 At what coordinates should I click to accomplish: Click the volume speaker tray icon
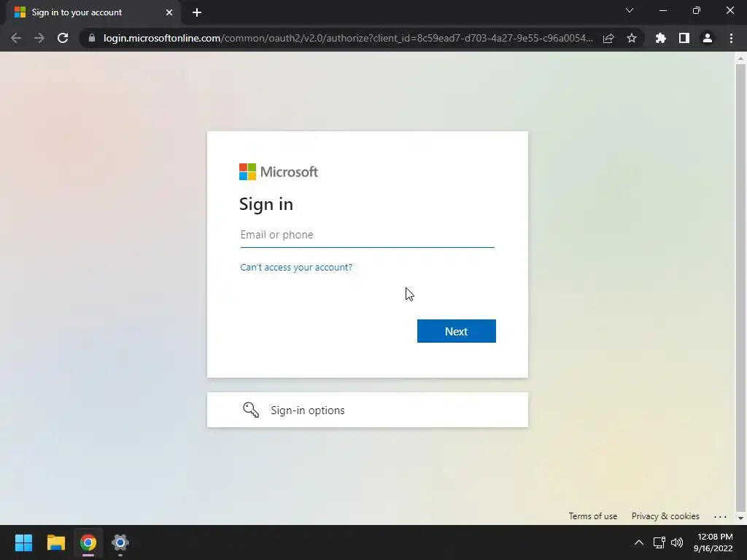coord(676,542)
